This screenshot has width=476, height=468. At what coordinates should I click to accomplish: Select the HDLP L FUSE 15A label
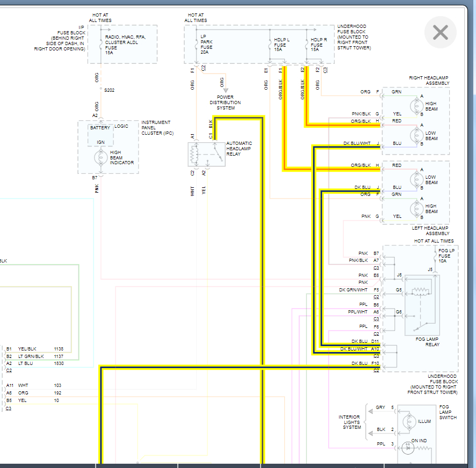[x=280, y=45]
